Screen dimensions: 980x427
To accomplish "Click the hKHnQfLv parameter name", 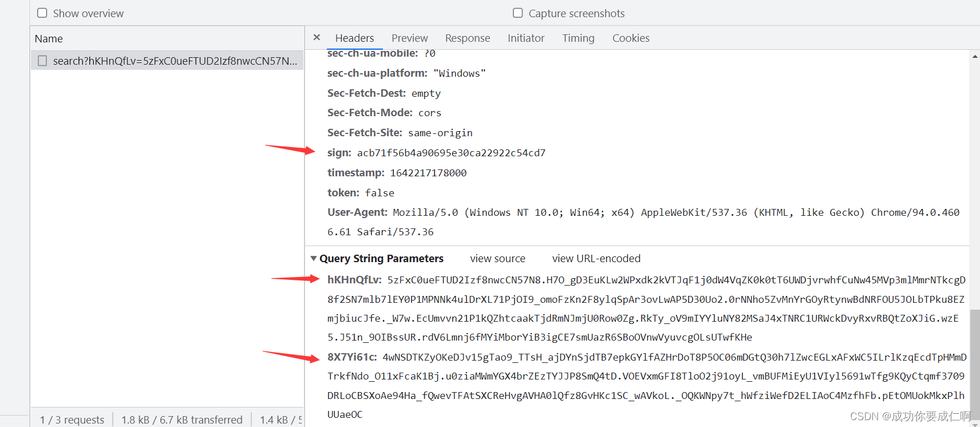I will tap(354, 279).
